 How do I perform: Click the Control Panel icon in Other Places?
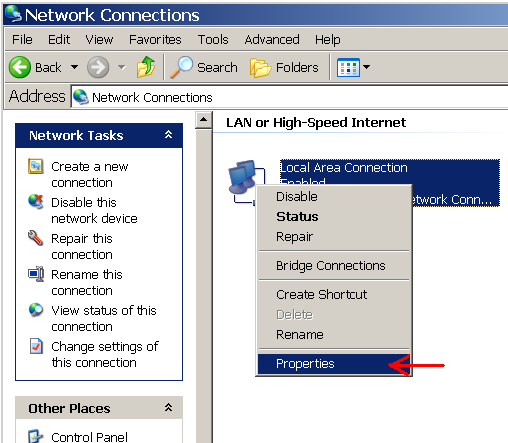pyautogui.click(x=36, y=436)
